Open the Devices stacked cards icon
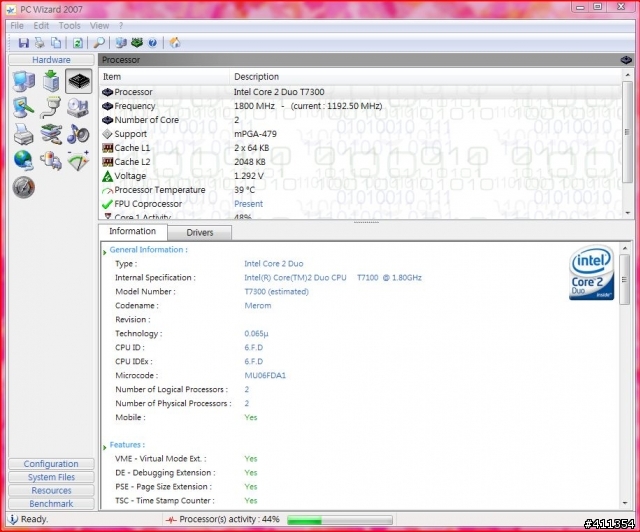 pyautogui.click(x=51, y=134)
